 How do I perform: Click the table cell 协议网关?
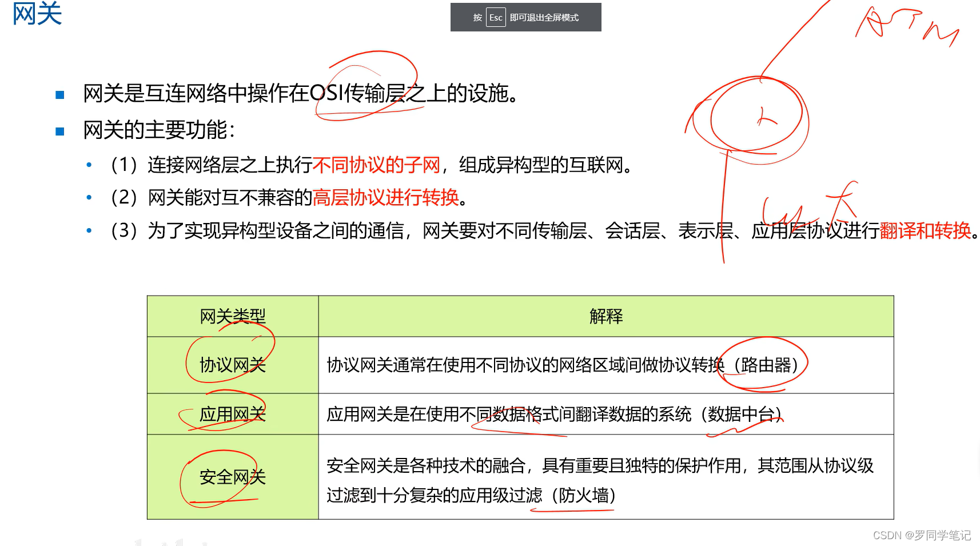tap(233, 365)
